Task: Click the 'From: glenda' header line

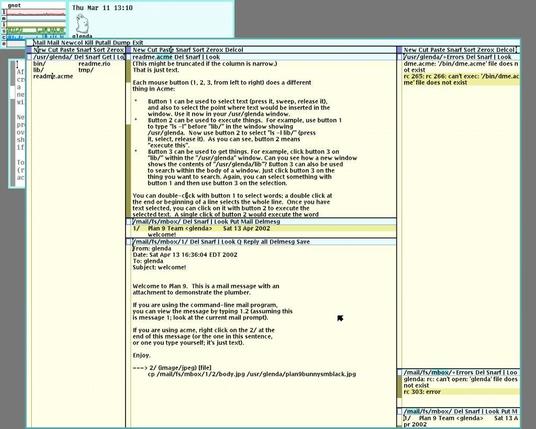Action: (152, 249)
